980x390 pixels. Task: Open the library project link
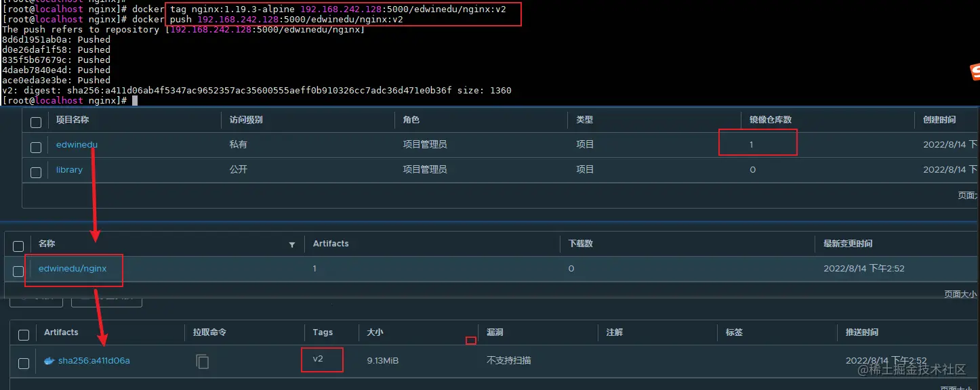click(x=69, y=170)
